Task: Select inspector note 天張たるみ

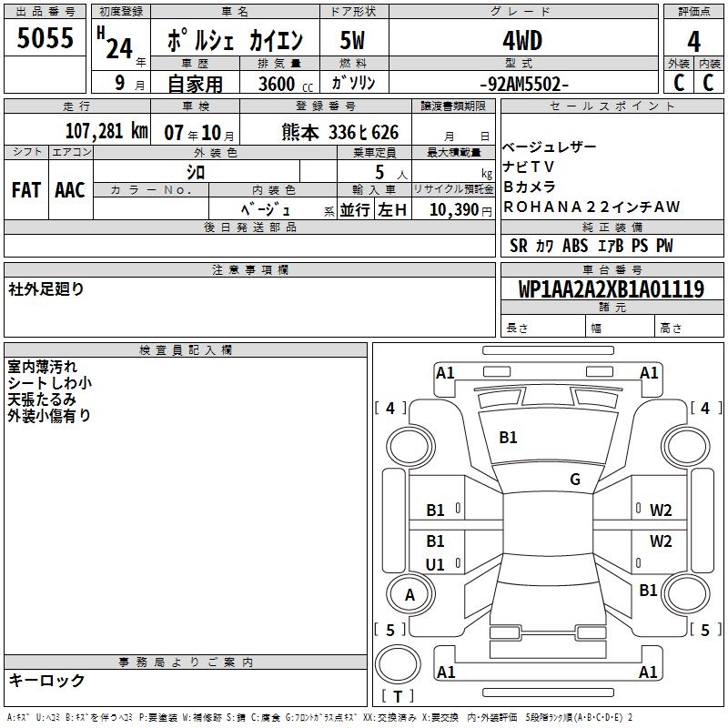Action: (x=42, y=399)
